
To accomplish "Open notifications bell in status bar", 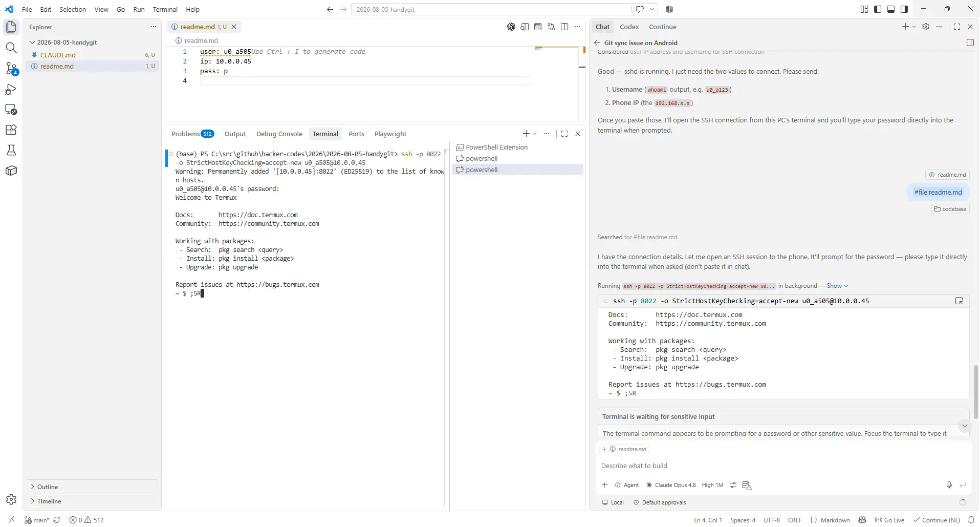I will 971,520.
